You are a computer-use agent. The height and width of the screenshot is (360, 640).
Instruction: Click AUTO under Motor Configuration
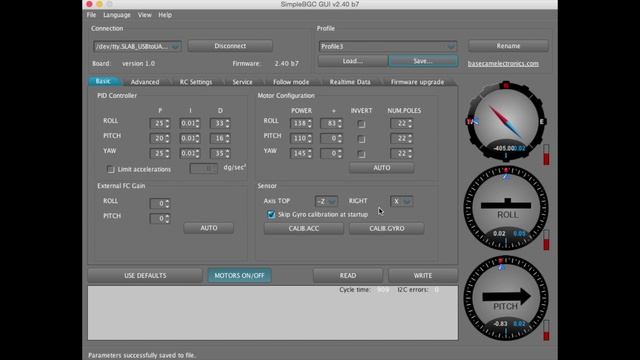pos(382,168)
